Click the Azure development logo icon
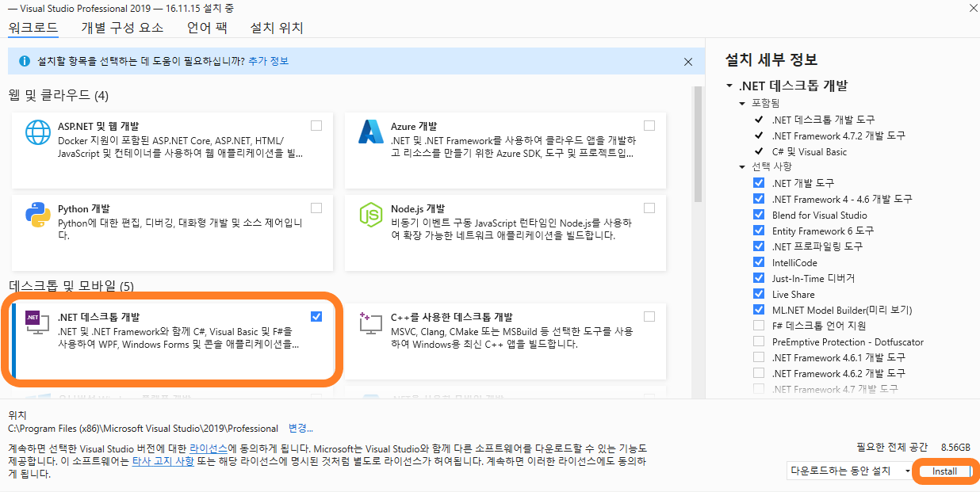The image size is (980, 492). (371, 132)
